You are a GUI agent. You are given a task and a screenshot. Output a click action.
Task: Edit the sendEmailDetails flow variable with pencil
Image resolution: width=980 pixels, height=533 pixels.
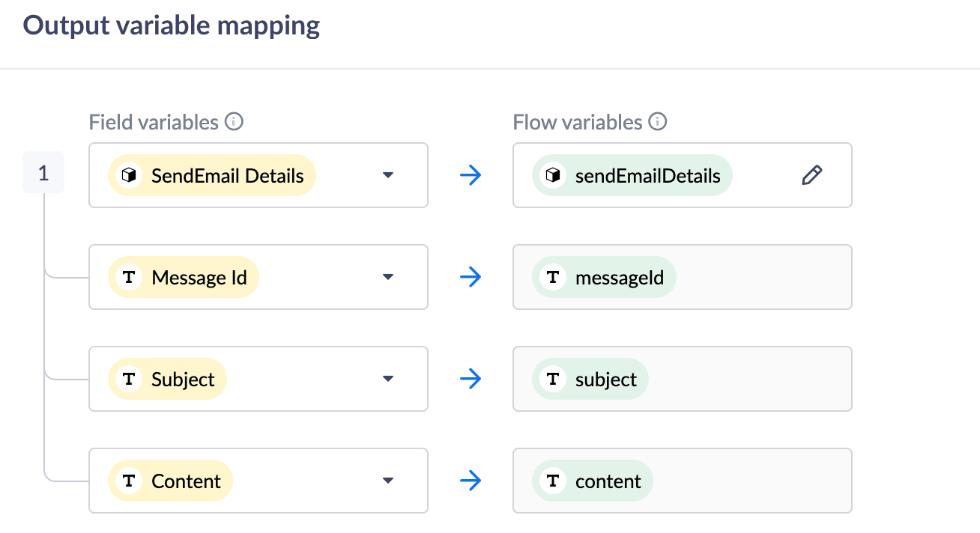point(811,175)
